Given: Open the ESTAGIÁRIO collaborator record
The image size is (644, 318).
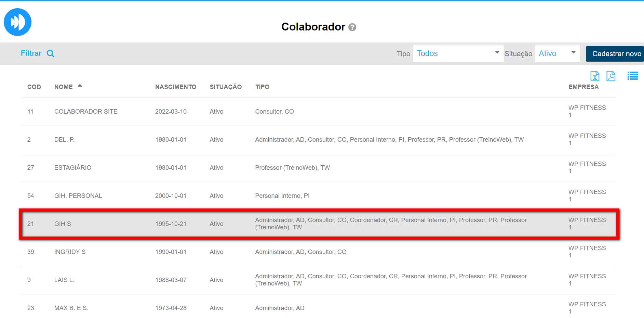Looking at the screenshot, I should pos(72,168).
